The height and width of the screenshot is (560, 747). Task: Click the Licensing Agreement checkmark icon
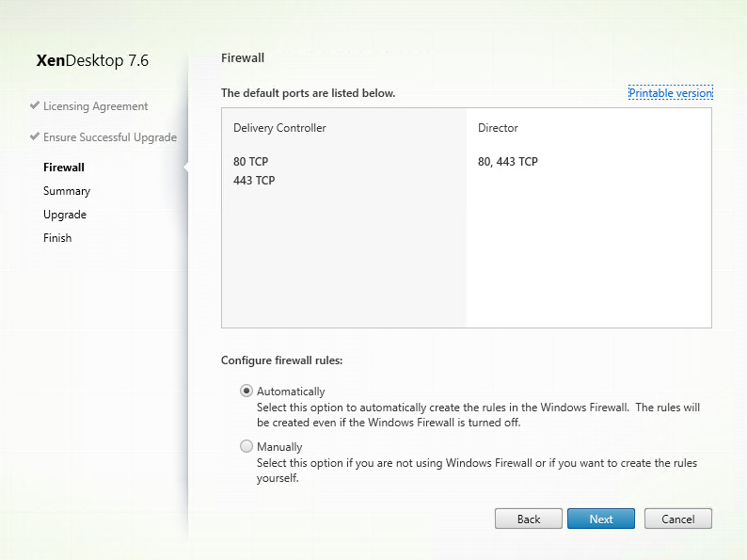coord(35,105)
